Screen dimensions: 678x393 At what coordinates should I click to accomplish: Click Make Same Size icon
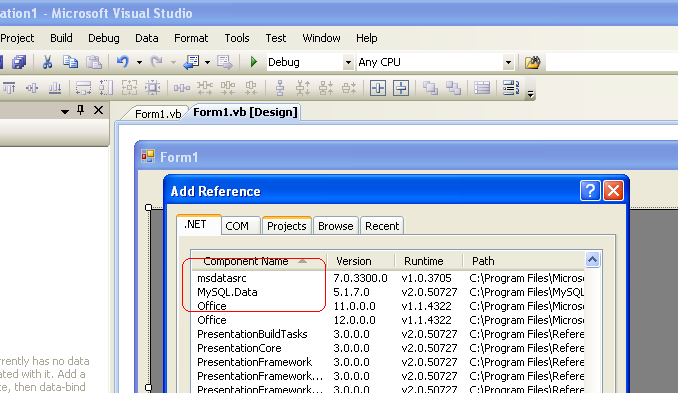(x=129, y=88)
